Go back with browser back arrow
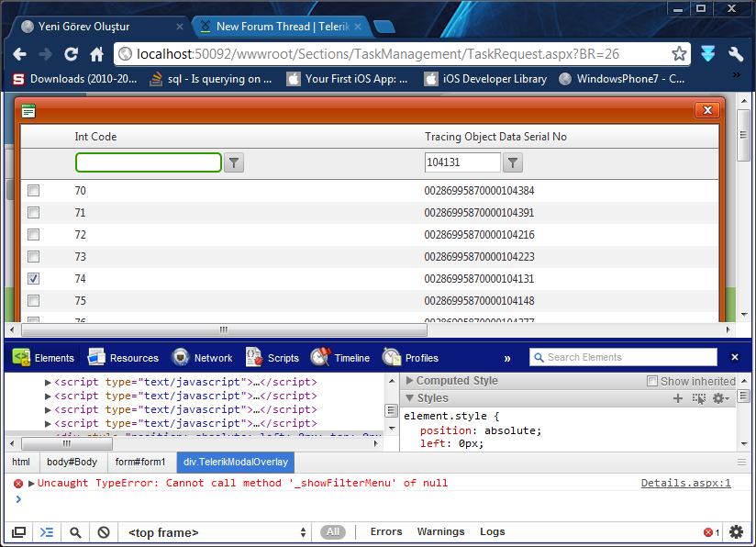This screenshot has height=547, width=756. pyautogui.click(x=20, y=54)
